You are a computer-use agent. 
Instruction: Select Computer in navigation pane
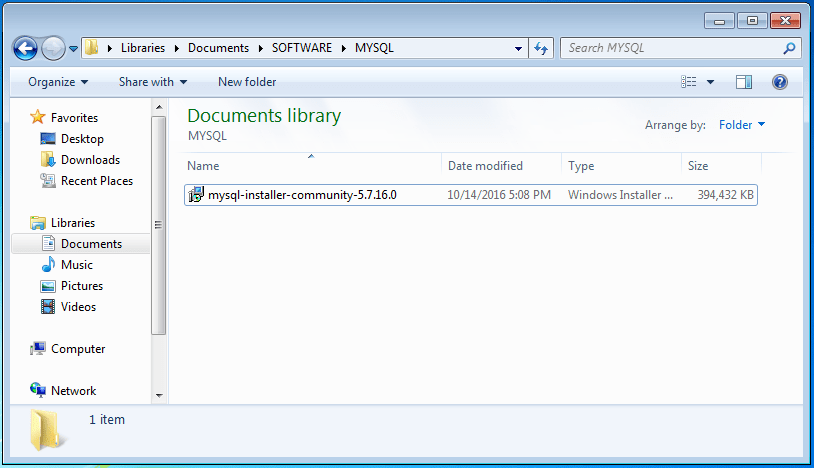(x=78, y=349)
